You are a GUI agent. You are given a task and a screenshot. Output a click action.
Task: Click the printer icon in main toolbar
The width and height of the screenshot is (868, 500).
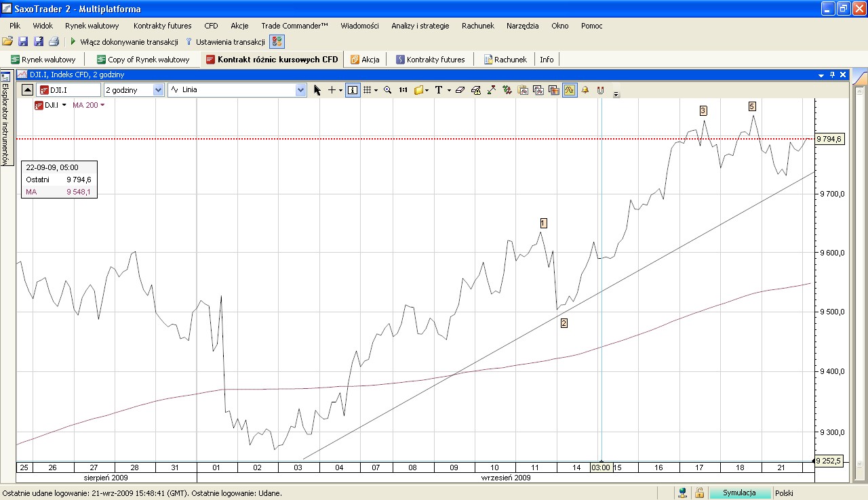[54, 42]
